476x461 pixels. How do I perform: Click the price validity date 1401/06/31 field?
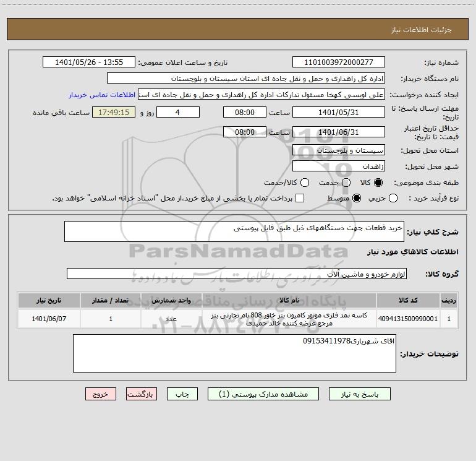[339, 132]
